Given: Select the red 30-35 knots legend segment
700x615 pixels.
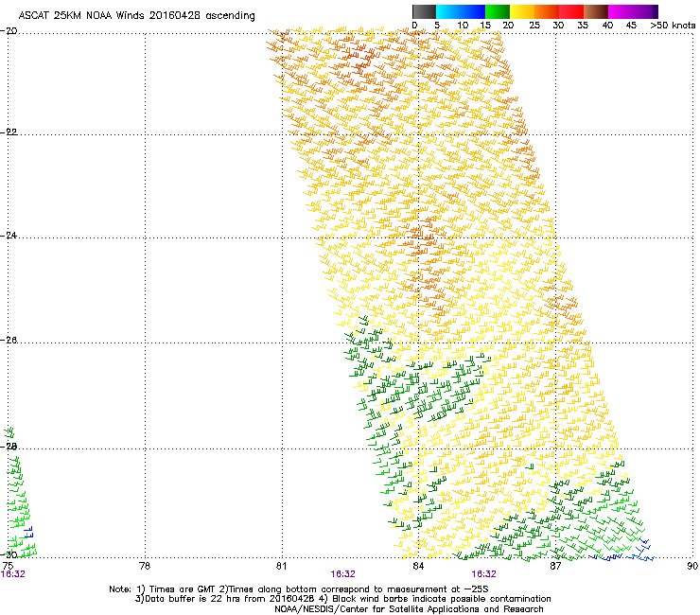Looking at the screenshot, I should [x=571, y=11].
